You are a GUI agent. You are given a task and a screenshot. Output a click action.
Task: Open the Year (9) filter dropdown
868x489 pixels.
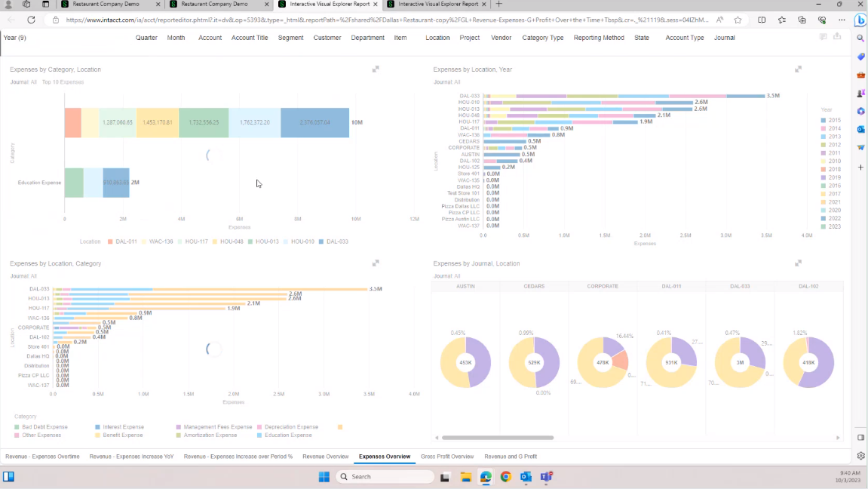[15, 37]
